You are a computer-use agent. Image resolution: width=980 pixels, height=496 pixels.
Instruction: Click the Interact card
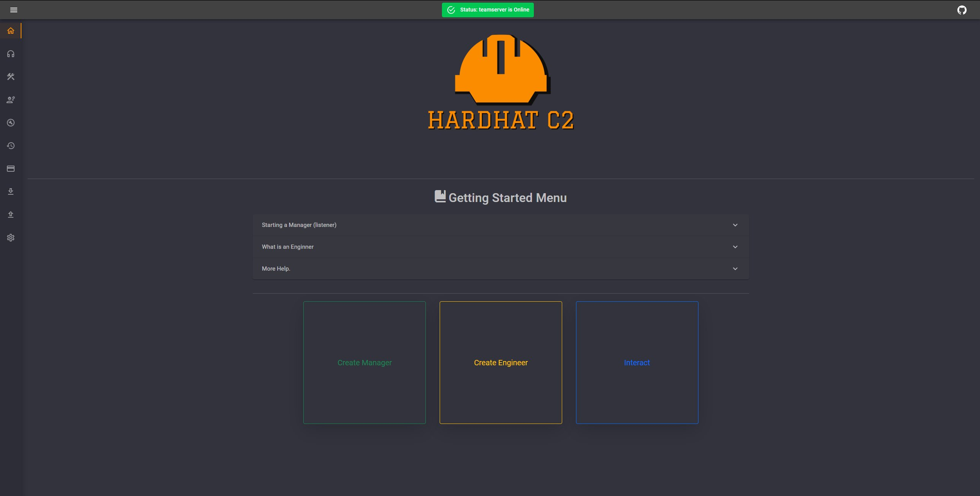pos(637,363)
